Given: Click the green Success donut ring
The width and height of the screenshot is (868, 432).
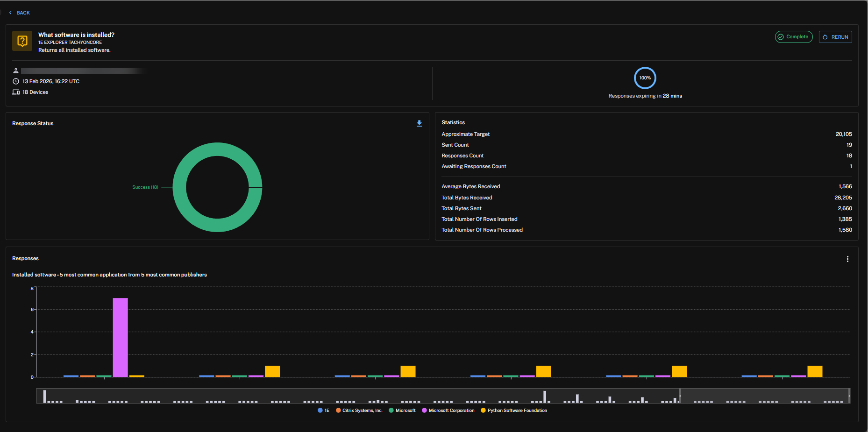Looking at the screenshot, I should [217, 149].
